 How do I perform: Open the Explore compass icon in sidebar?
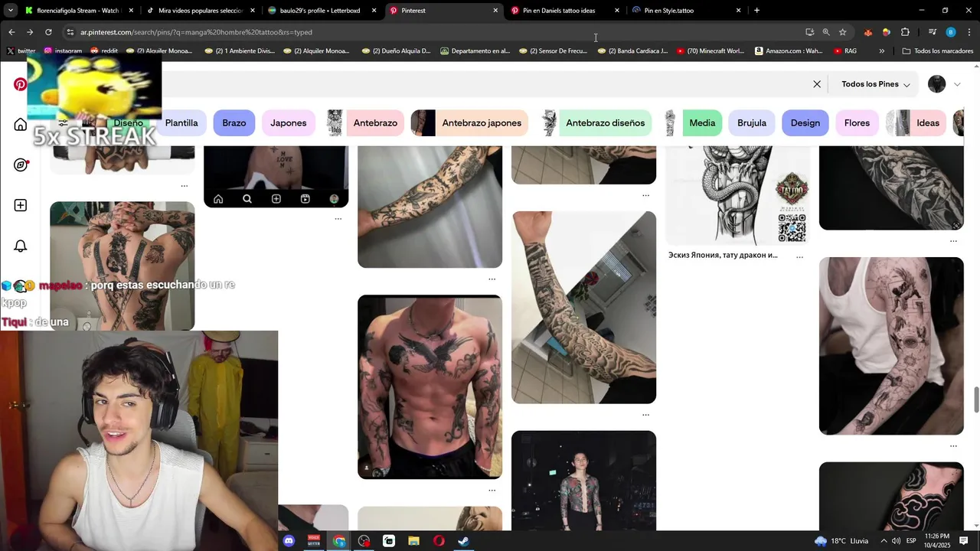click(x=21, y=165)
